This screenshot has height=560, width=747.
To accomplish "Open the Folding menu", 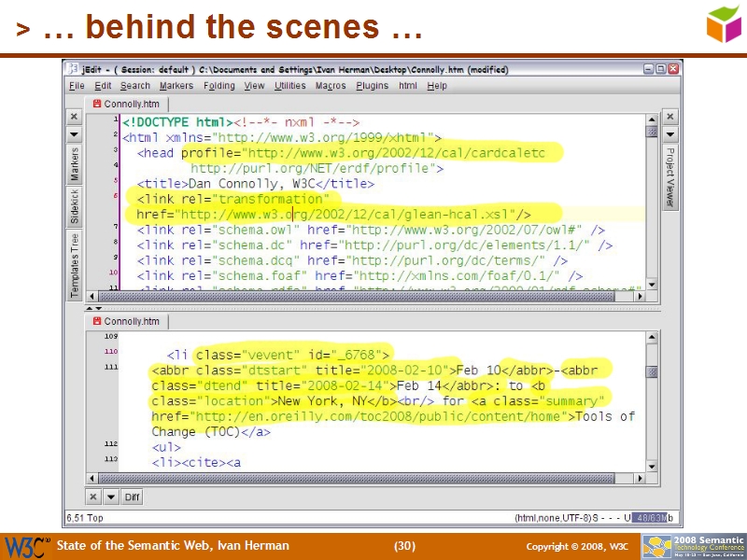I will click(219, 86).
